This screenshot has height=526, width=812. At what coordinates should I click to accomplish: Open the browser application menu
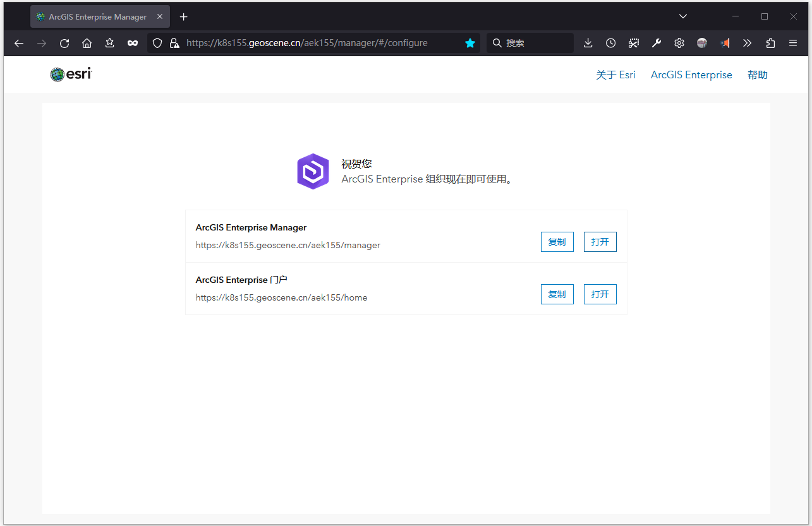click(x=793, y=43)
